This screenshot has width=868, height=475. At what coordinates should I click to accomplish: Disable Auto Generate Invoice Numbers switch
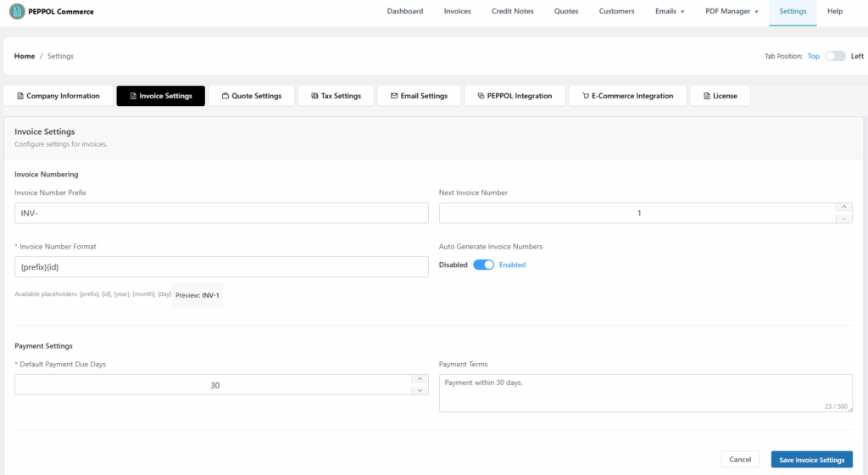pos(483,265)
